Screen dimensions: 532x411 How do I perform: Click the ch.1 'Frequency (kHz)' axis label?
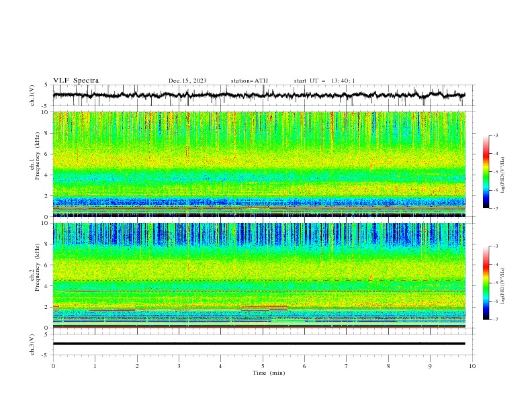37,156
